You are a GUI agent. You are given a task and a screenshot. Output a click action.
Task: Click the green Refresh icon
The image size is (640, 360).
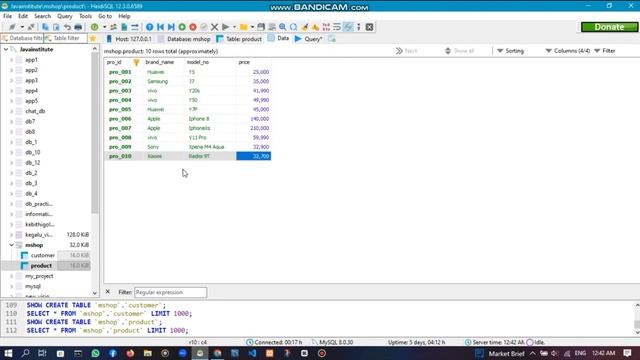point(95,27)
